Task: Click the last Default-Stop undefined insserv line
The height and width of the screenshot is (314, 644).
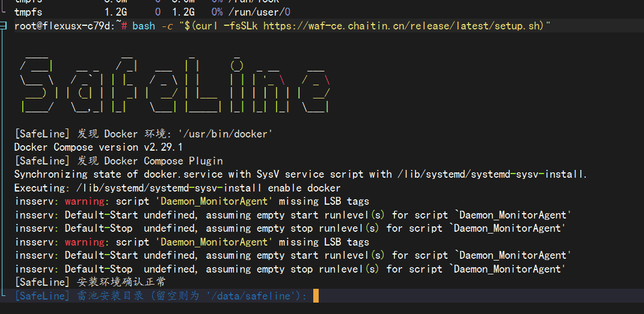Action: (289, 269)
